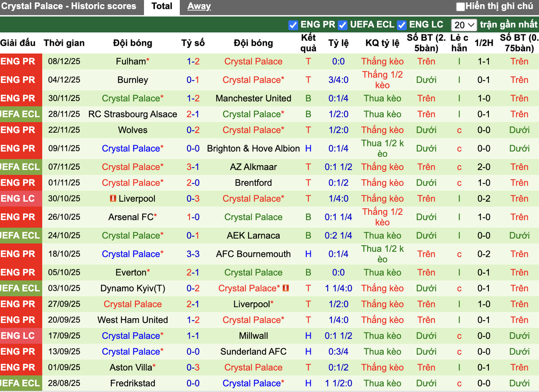The image size is (539, 392).
Task: Select the UEFA ECL label on 28/08/25 row
Action: 21,384
